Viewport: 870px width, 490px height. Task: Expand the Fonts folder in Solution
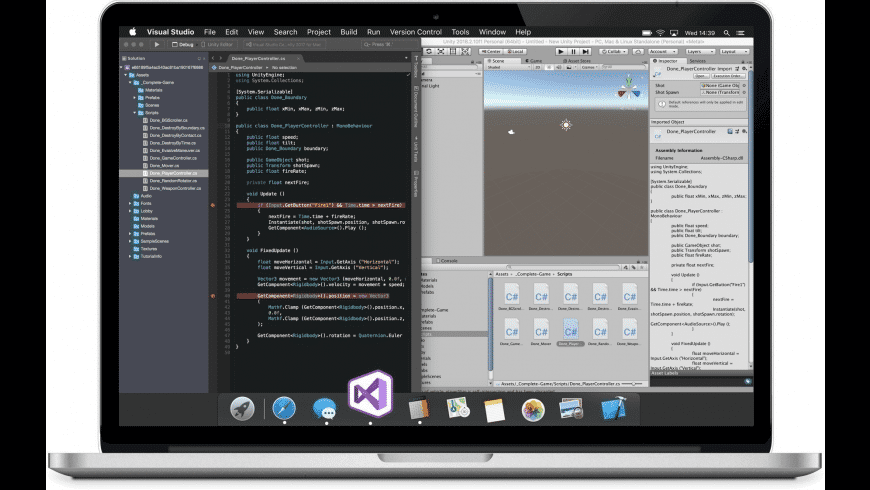(x=130, y=203)
